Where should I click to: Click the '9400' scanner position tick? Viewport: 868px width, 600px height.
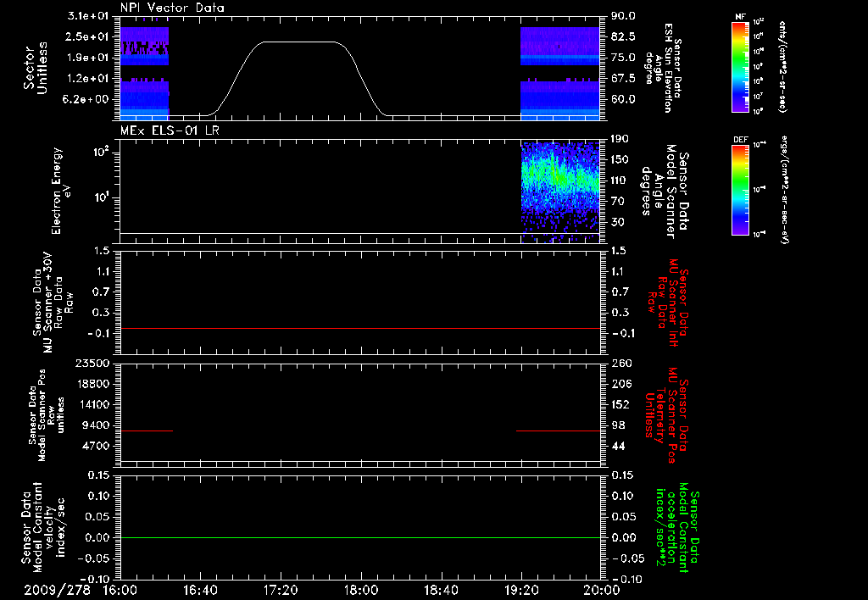[96, 425]
